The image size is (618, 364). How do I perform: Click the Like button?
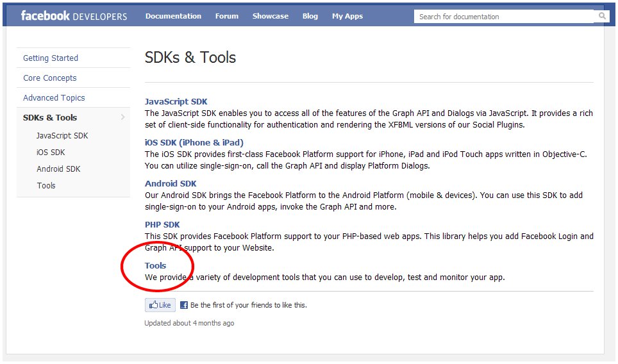coord(160,305)
